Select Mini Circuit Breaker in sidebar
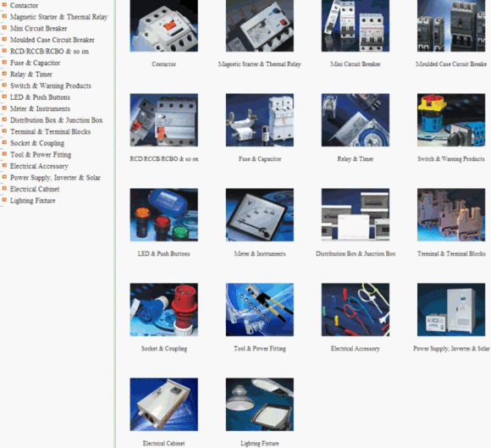This screenshot has height=448, width=491. point(38,29)
